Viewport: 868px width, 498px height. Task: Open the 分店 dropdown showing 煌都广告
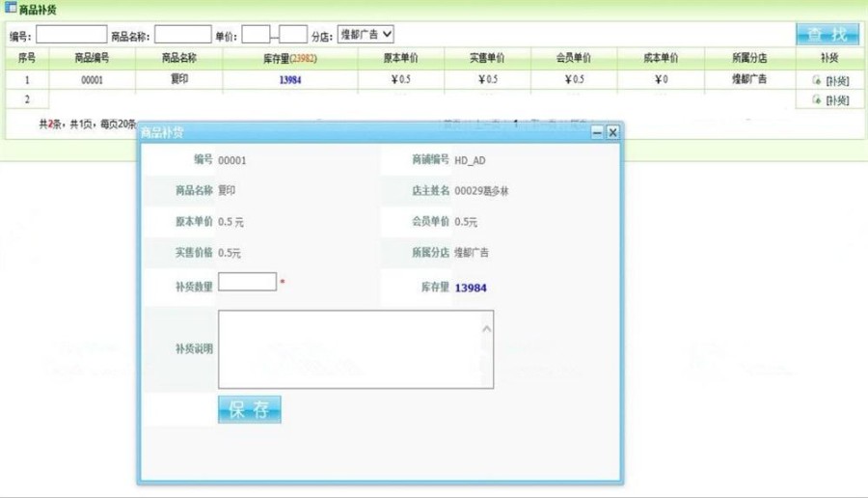[x=366, y=35]
